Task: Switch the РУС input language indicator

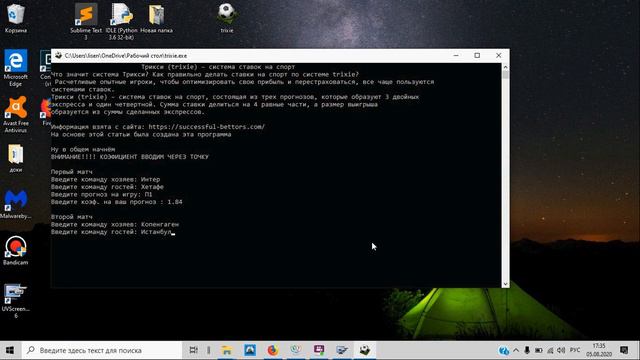Action: pos(575,350)
